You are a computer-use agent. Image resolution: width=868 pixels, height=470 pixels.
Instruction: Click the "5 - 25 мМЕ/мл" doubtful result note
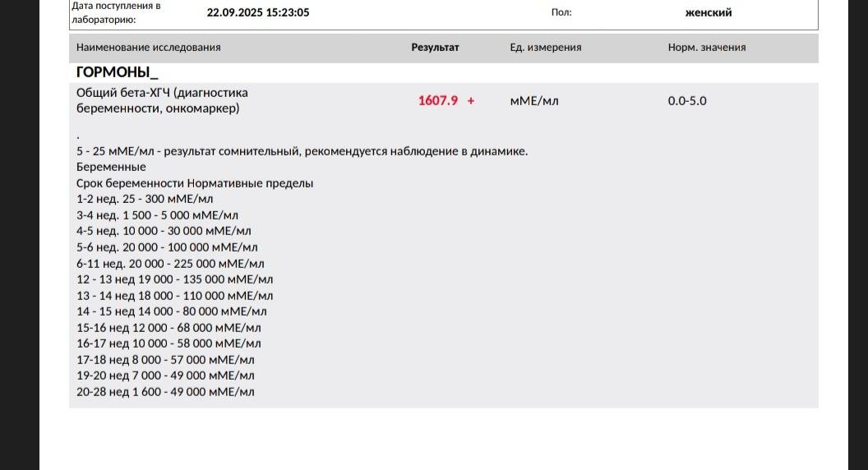click(302, 151)
